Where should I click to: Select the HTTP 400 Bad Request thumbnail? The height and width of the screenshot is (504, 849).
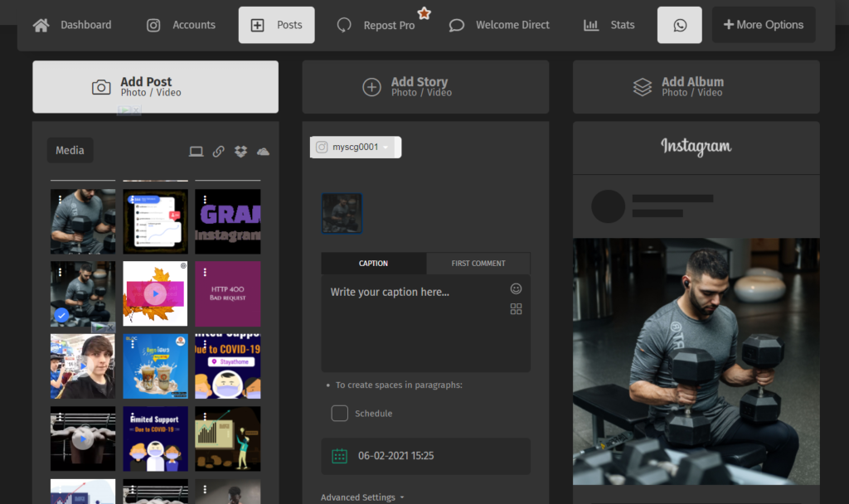[x=227, y=294]
